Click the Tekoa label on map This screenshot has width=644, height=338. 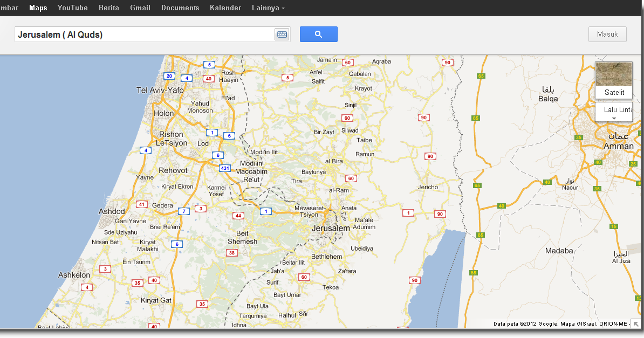pos(331,287)
